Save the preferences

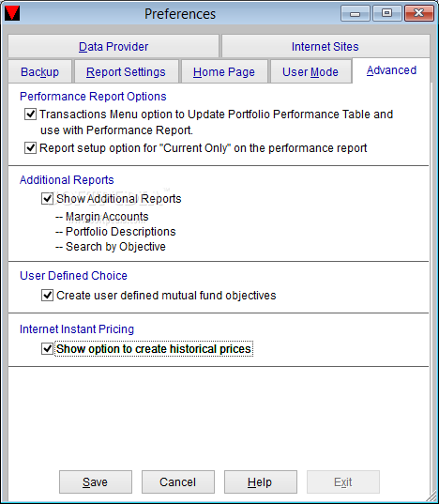click(96, 481)
